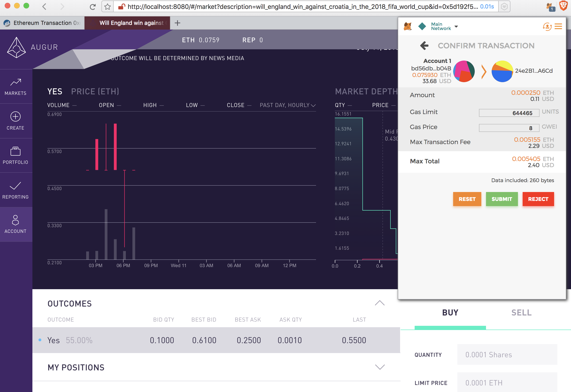Click the Data included: 260 bytes text
Viewport: 571px width, 392px height.
pyautogui.click(x=522, y=180)
